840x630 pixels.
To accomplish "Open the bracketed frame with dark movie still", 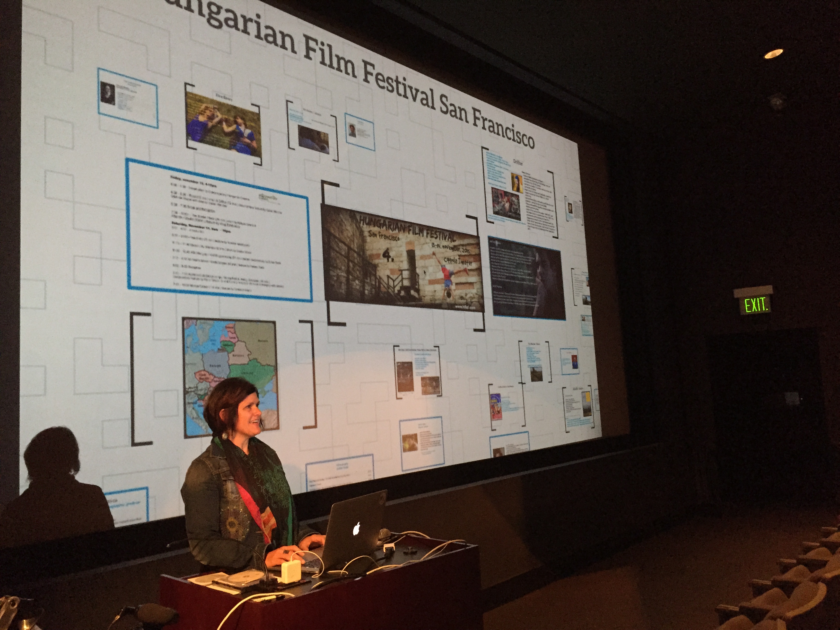I will pyautogui.click(x=313, y=135).
